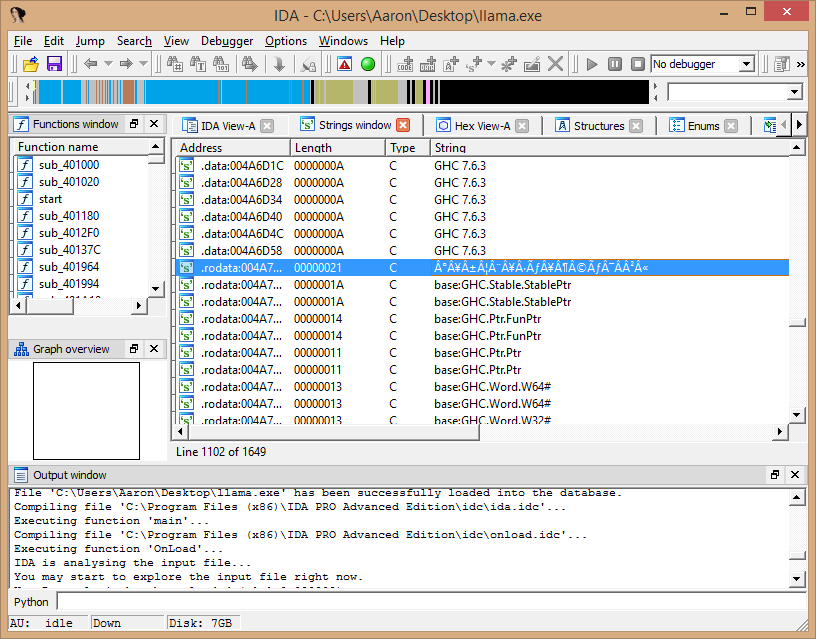Open the string type dropdown arrow
This screenshot has height=639, width=816.
(491, 64)
